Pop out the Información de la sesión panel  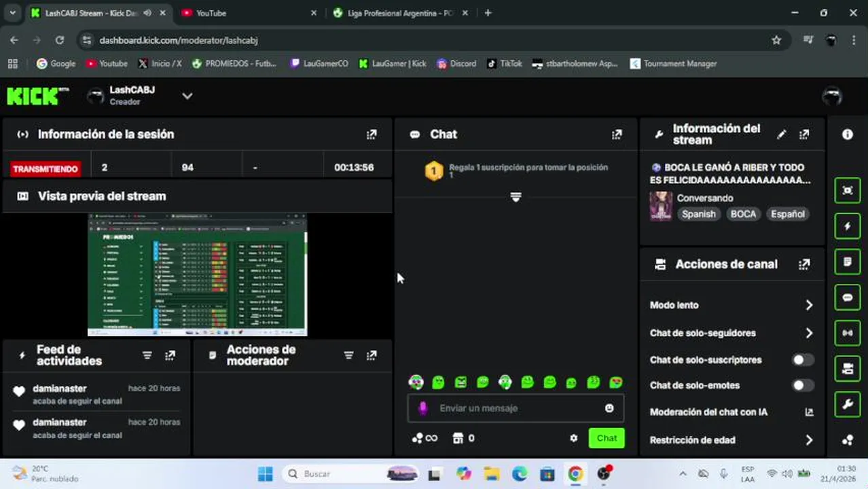click(x=372, y=134)
